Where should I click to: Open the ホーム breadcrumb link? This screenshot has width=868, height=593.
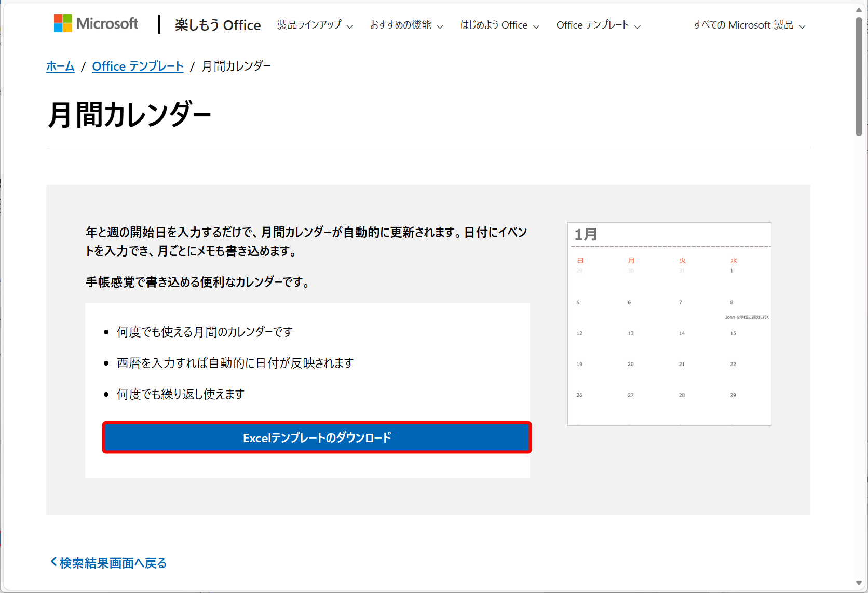(60, 66)
